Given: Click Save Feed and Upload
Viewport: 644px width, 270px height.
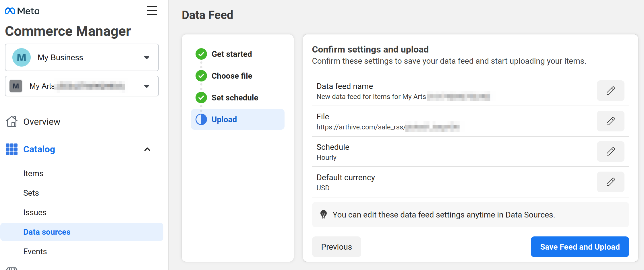Looking at the screenshot, I should [x=580, y=247].
